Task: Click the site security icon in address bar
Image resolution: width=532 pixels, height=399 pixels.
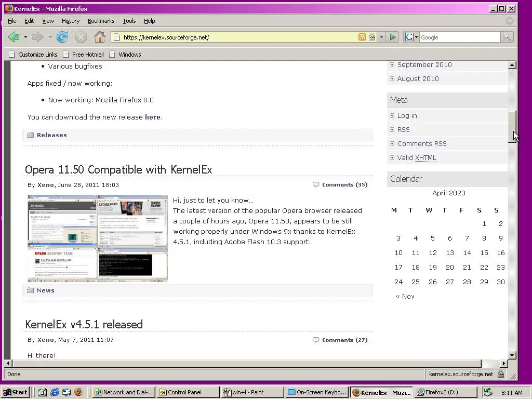Action: (372, 37)
